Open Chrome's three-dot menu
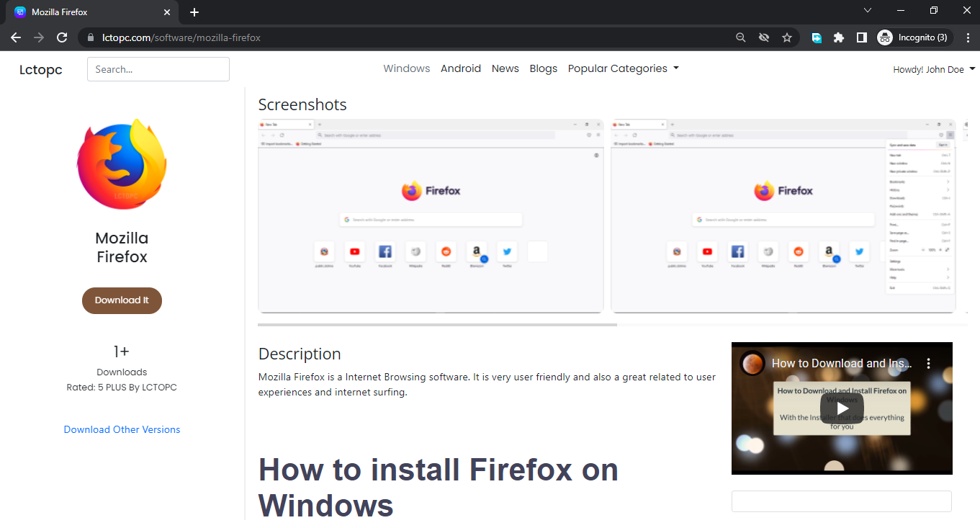980x528 pixels. click(x=968, y=37)
